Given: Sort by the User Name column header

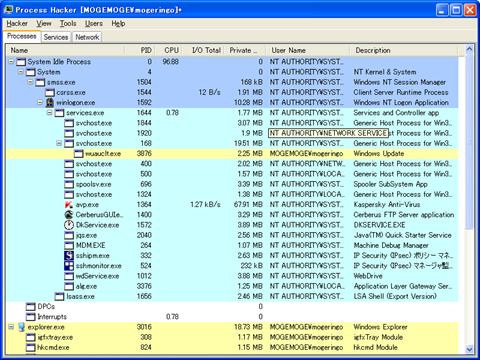Looking at the screenshot, I should tap(308, 50).
